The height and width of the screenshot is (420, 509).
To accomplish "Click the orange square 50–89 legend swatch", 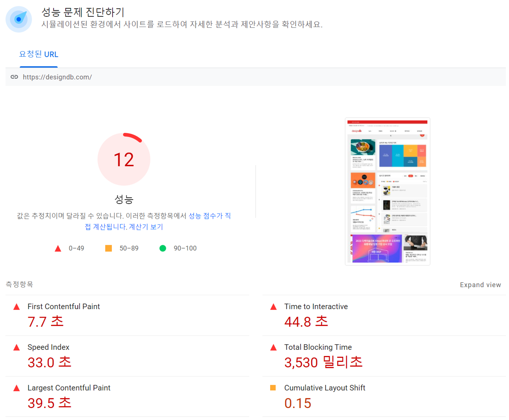I will 109,248.
